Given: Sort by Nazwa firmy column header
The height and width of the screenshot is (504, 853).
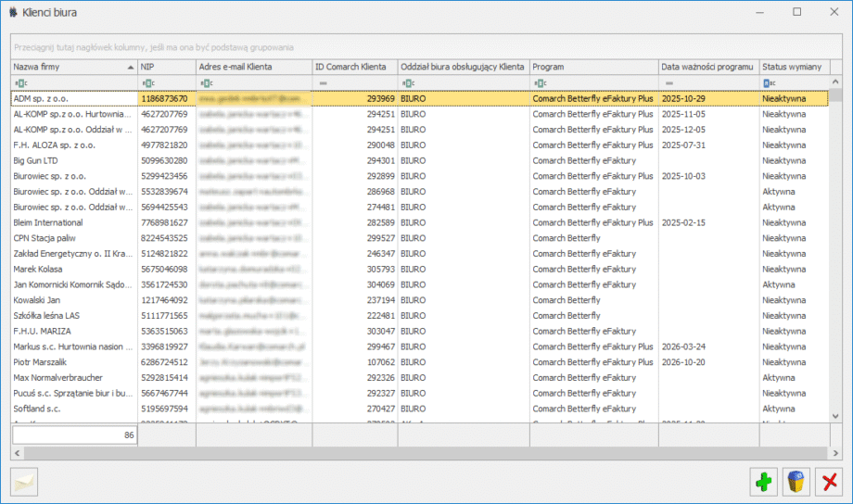Looking at the screenshot, I should tap(70, 67).
